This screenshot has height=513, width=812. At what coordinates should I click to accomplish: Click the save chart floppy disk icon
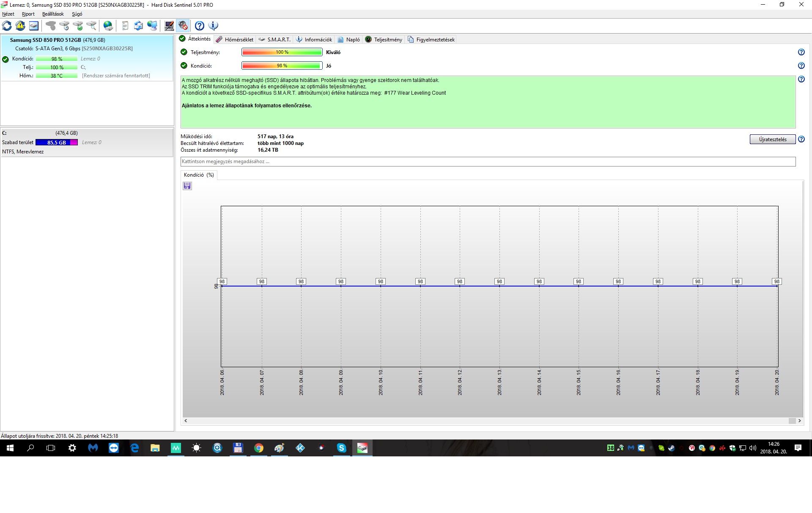(x=187, y=186)
